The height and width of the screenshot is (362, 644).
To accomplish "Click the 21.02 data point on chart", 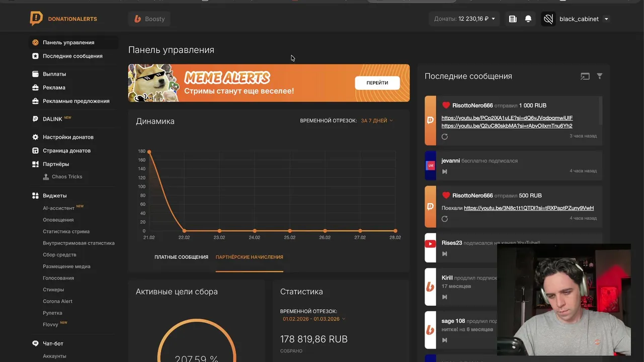I will [149, 151].
